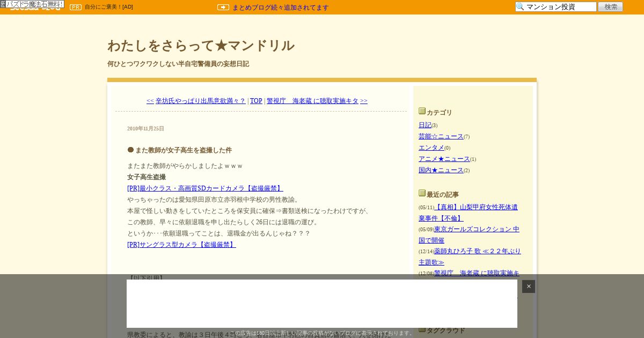Click bold text 女子高生盗撮

coord(147,177)
